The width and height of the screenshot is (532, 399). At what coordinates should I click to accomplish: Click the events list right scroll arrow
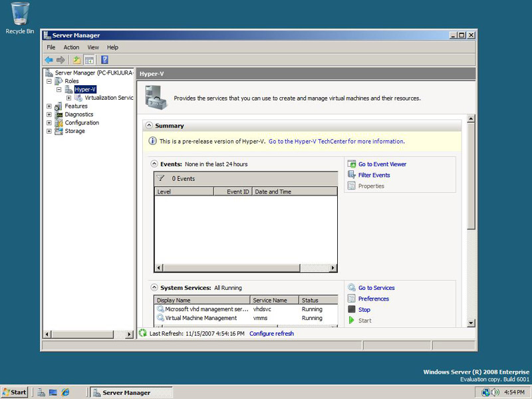tap(333, 268)
